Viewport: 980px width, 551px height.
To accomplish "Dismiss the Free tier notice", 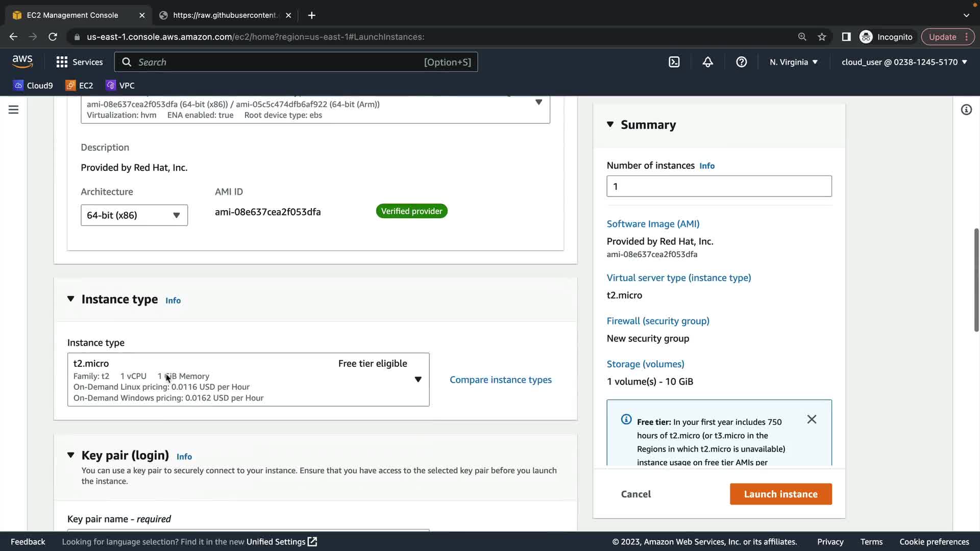I will (x=812, y=419).
